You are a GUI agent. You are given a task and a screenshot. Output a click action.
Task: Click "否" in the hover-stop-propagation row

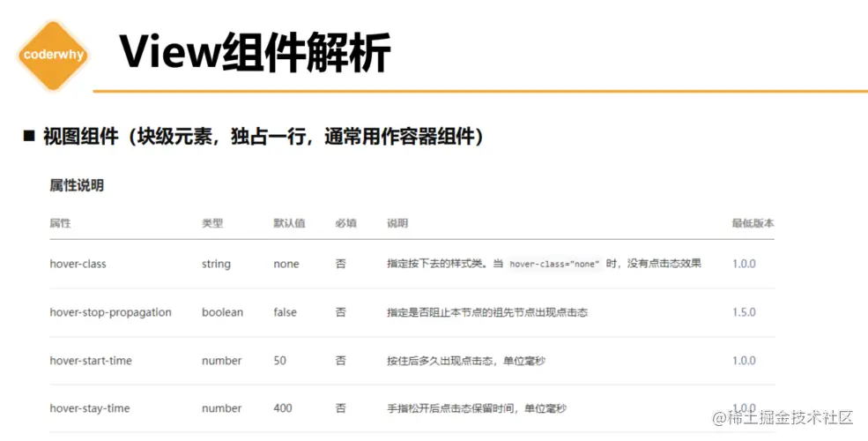(340, 312)
